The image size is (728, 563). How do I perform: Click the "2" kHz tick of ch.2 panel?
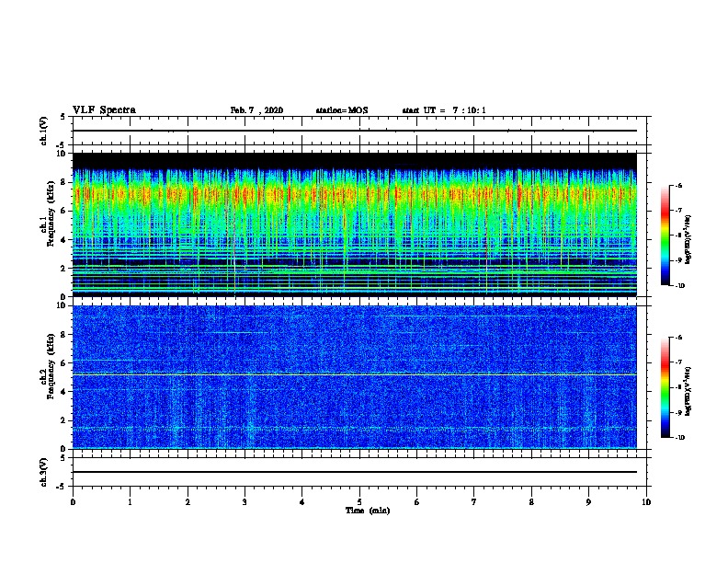coord(63,420)
